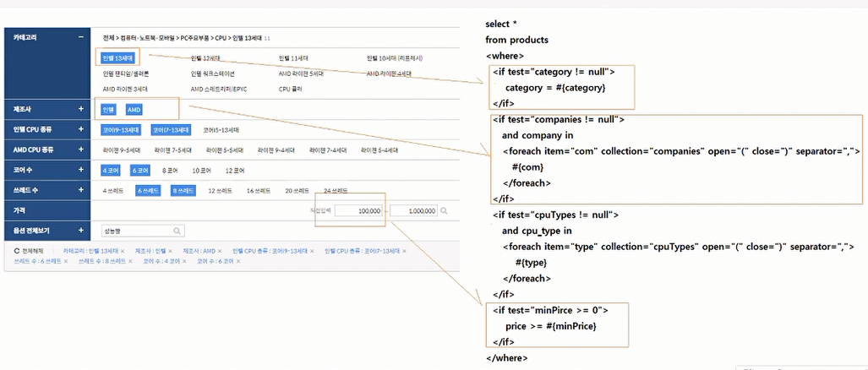Enable the 12 코어 filter
Viewport: 868px width, 370px height.
(236, 171)
